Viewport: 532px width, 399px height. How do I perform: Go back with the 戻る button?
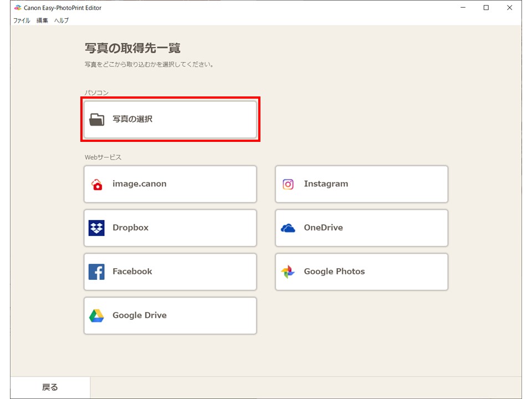point(50,387)
